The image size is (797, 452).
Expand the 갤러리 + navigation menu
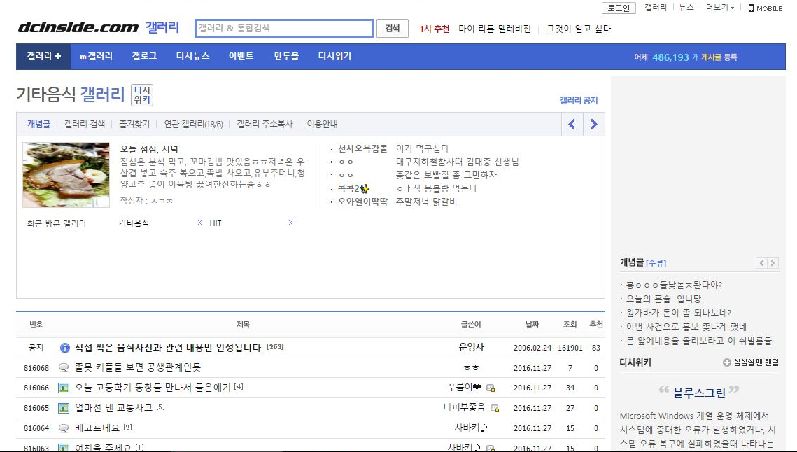pyautogui.click(x=44, y=56)
